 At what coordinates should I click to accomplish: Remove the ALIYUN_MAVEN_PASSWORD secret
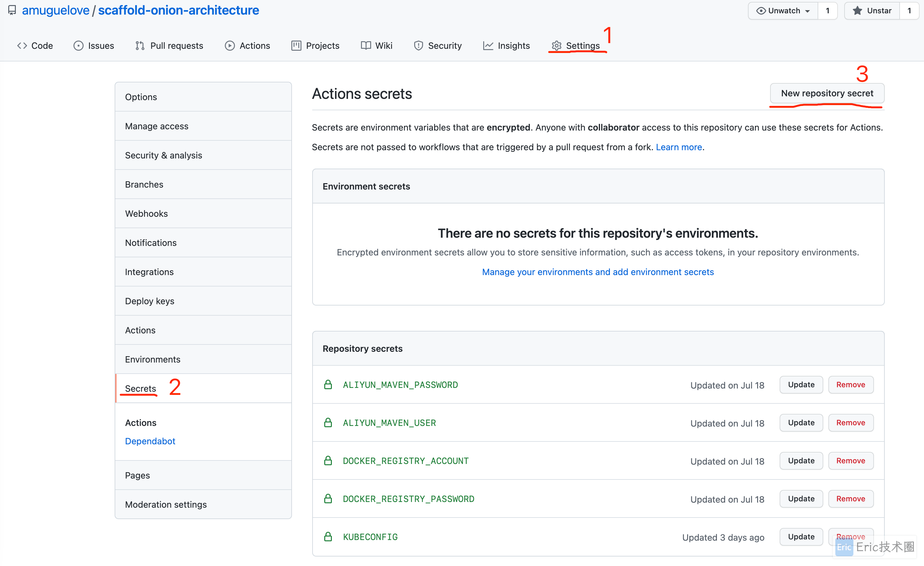851,385
